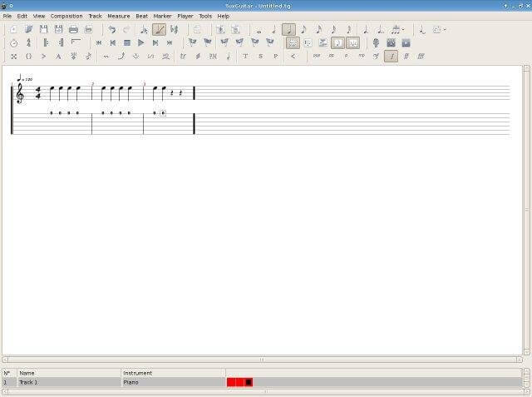Open tempo settings metronome icon
Screen dimensions: 532x397
coord(13,42)
